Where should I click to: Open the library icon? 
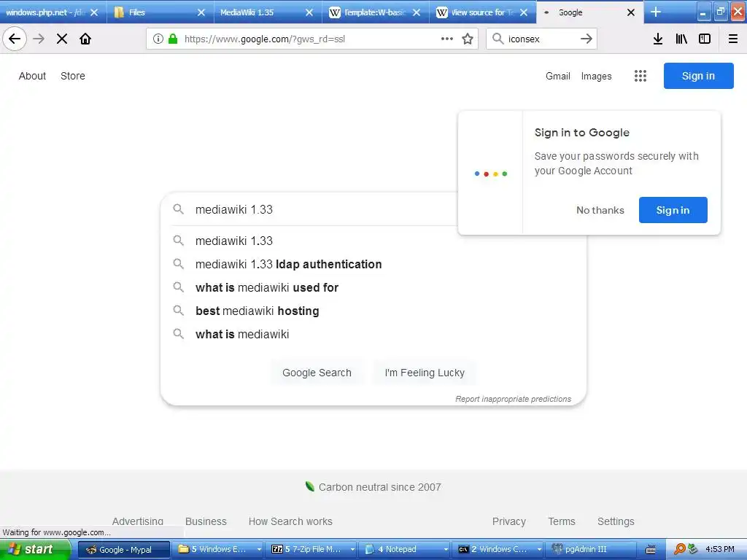[681, 39]
